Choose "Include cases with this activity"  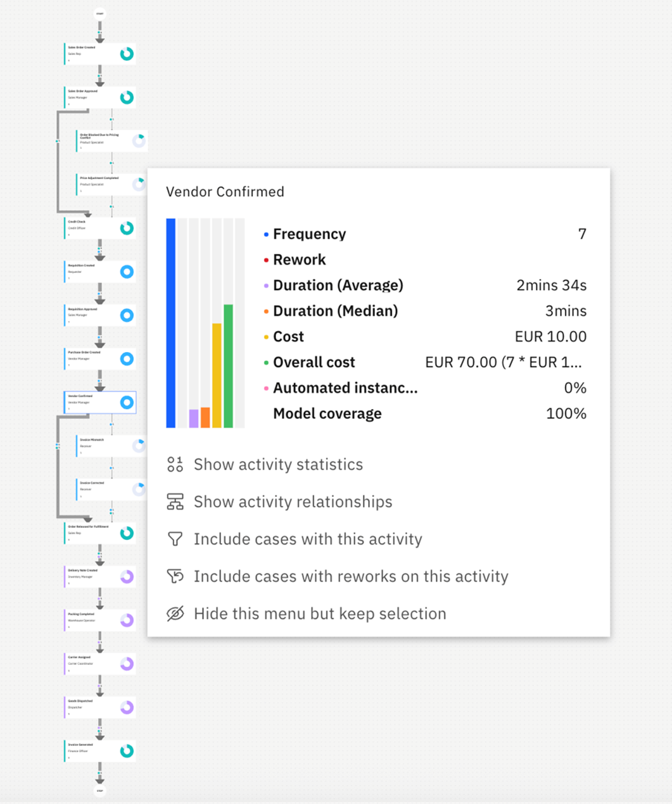click(308, 539)
